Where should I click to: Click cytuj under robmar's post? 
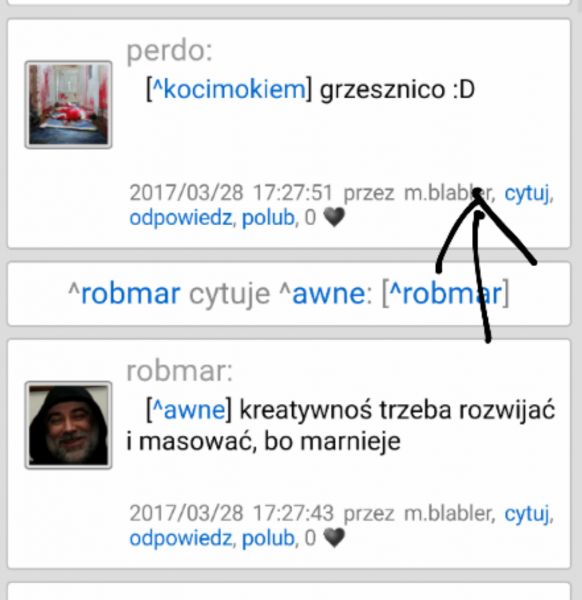527,513
